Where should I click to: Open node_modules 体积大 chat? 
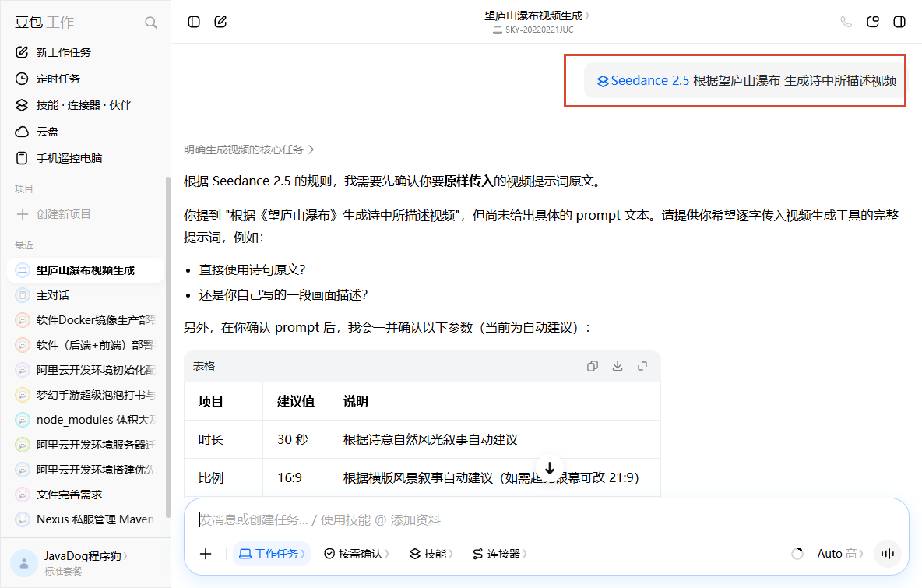[x=86, y=420]
